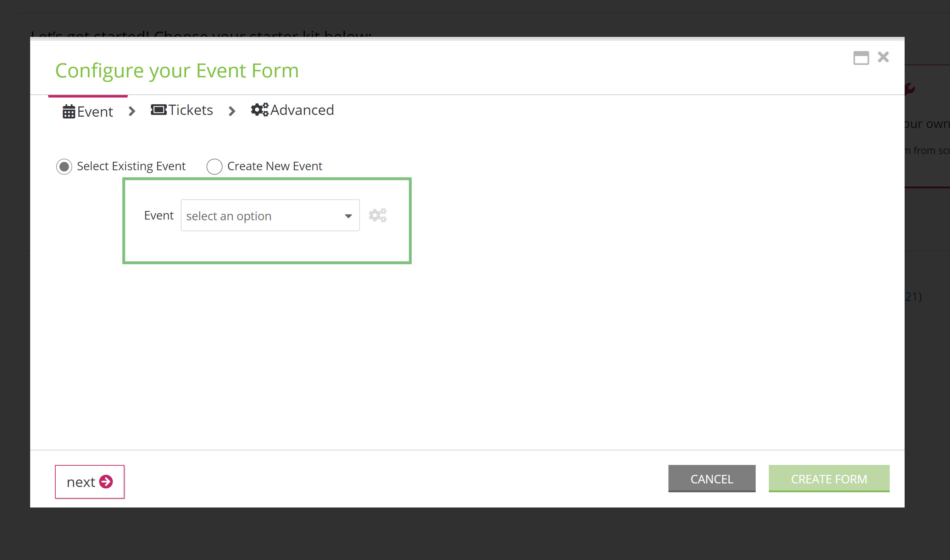Choose the Create New Event radio button
950x560 pixels.
pos(214,166)
